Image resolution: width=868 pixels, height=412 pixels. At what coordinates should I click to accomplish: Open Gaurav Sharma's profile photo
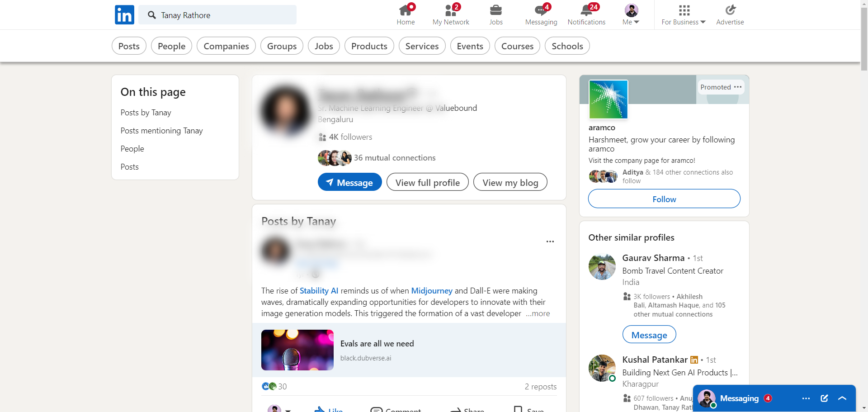[x=602, y=266]
